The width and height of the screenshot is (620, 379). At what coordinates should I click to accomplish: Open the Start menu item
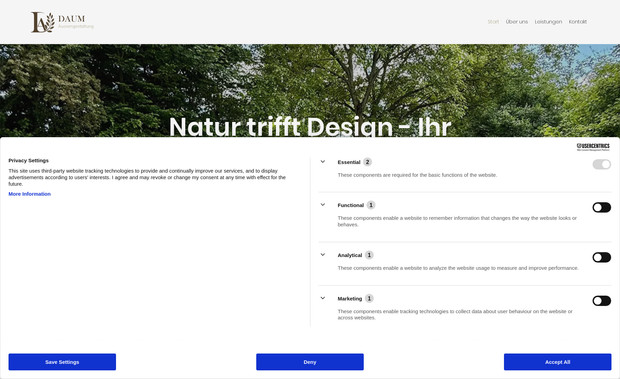(x=493, y=22)
